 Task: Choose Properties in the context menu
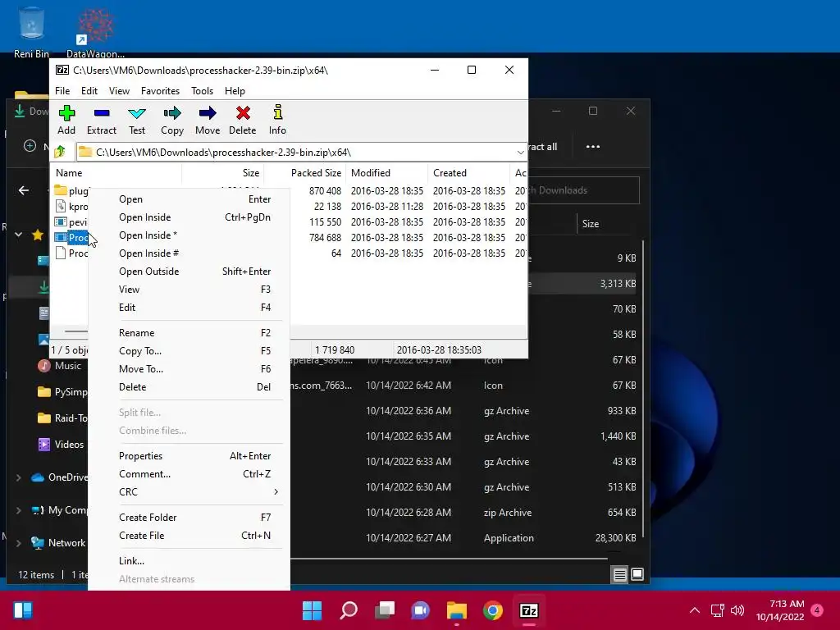[189, 456]
